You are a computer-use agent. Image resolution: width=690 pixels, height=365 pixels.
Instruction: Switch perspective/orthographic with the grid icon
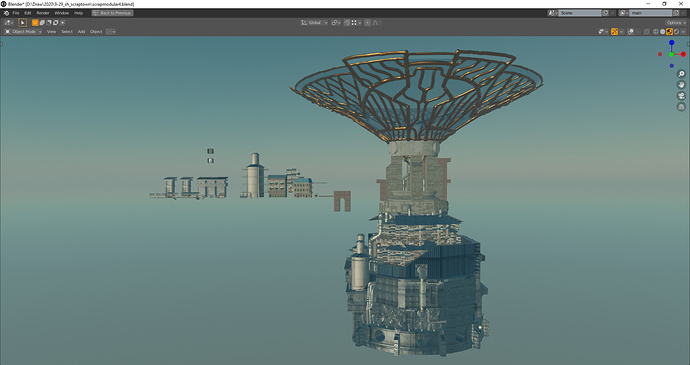point(681,107)
